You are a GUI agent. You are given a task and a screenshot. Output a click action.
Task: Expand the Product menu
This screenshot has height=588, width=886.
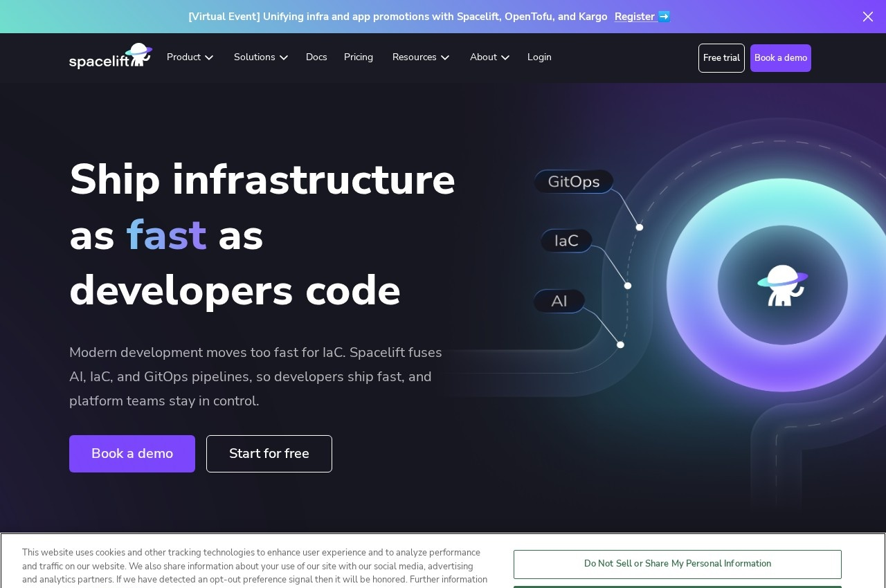[x=190, y=57]
